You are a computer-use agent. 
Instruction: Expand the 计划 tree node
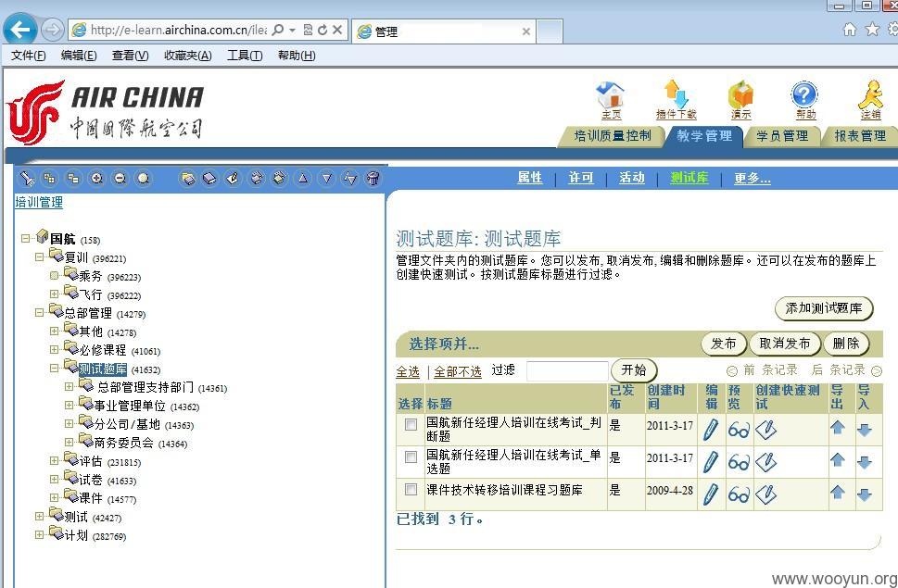point(39,535)
